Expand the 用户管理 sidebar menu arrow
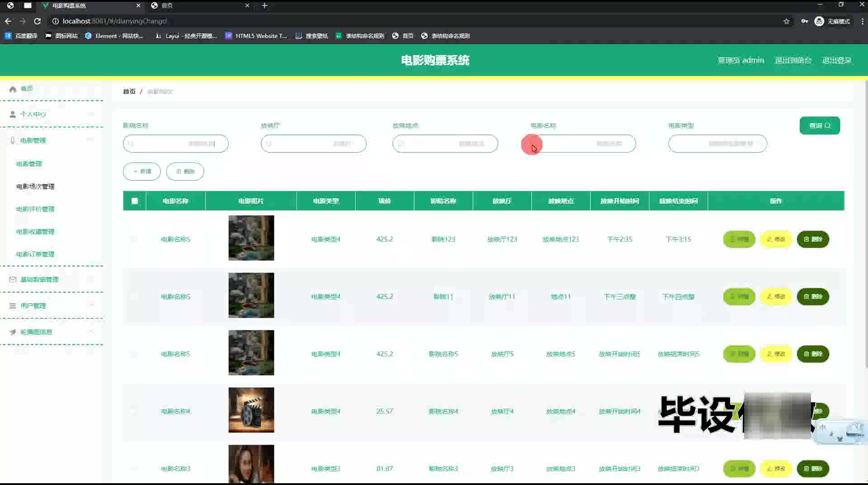This screenshot has width=868, height=485. (x=92, y=305)
